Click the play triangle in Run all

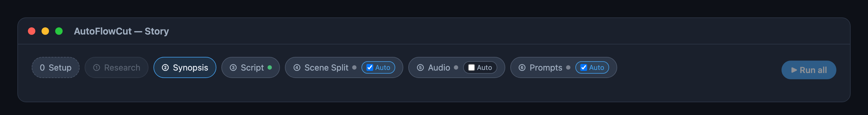[x=794, y=70]
